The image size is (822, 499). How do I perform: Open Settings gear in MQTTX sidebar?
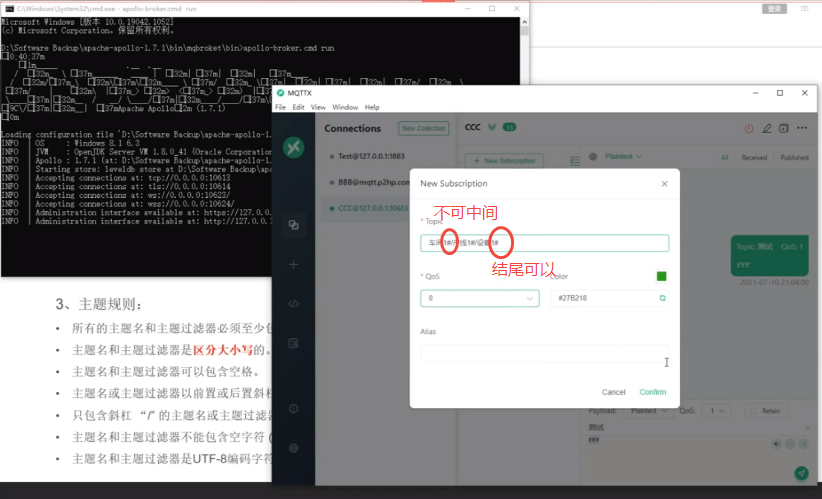click(294, 448)
